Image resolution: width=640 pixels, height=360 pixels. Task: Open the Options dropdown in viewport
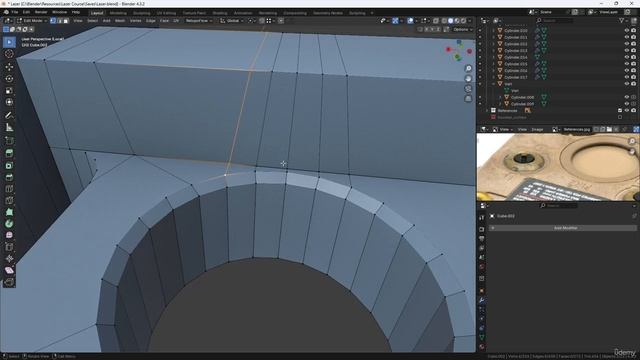pyautogui.click(x=462, y=29)
